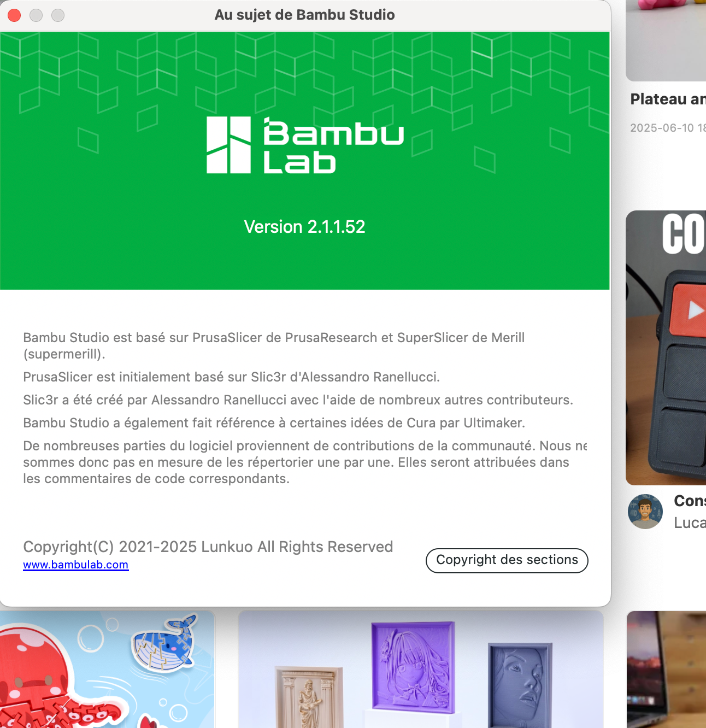
Task: Click the Au sujet de Bambu Studio title bar
Action: (304, 15)
